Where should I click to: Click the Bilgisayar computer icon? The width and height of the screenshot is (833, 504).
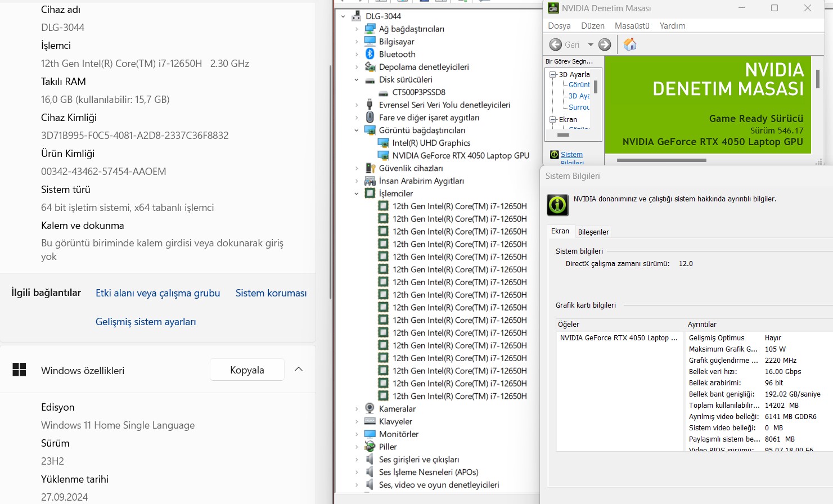[x=370, y=41]
